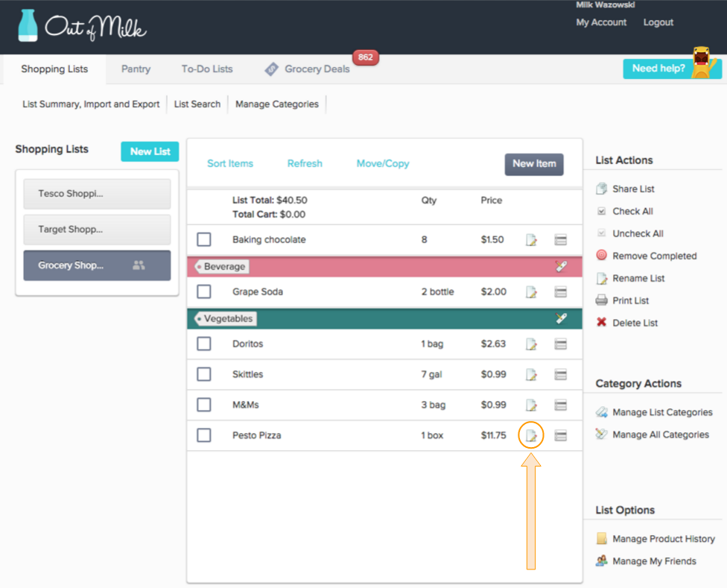Open edit icon for Grape Soda

[531, 291]
